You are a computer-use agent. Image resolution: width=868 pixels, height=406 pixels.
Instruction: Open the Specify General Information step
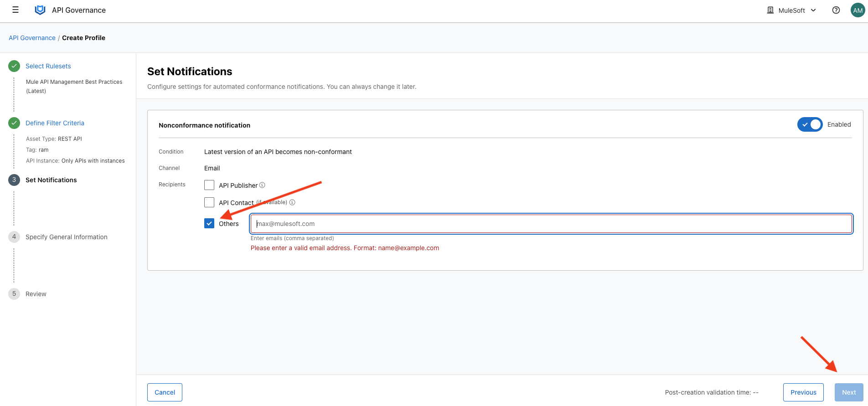coord(67,237)
